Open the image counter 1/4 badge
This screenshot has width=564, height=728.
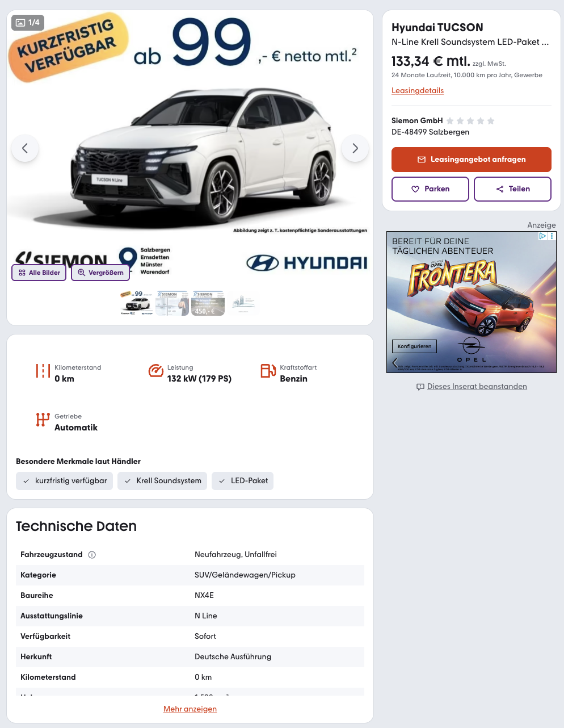point(28,22)
